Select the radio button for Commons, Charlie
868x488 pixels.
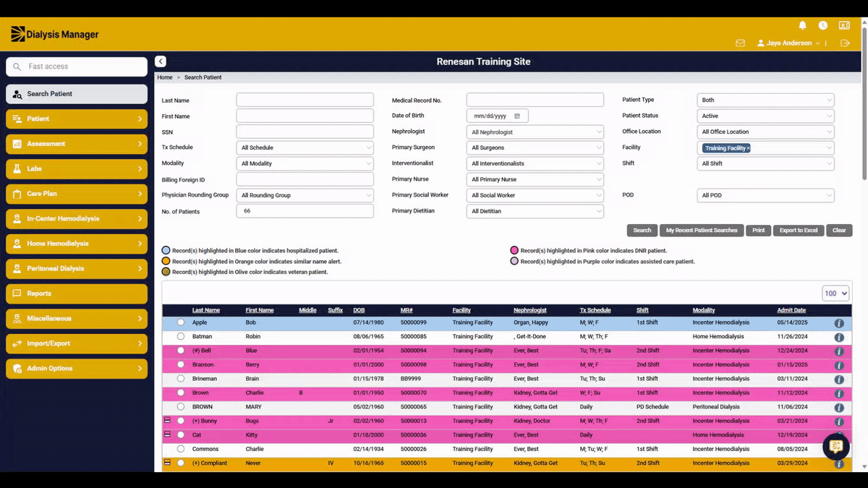point(181,449)
